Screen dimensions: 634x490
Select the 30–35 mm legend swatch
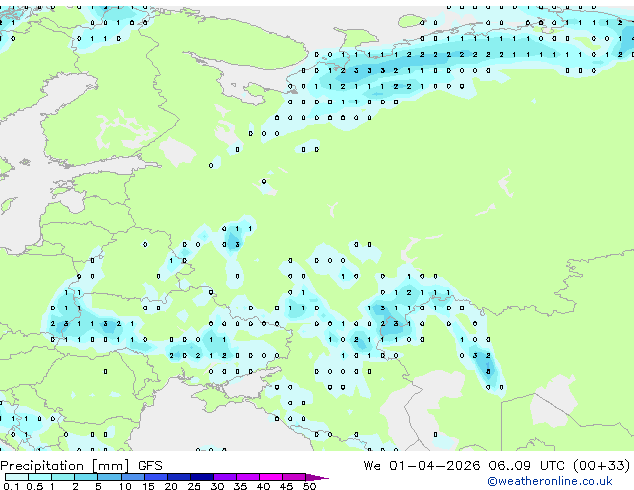[x=225, y=477]
